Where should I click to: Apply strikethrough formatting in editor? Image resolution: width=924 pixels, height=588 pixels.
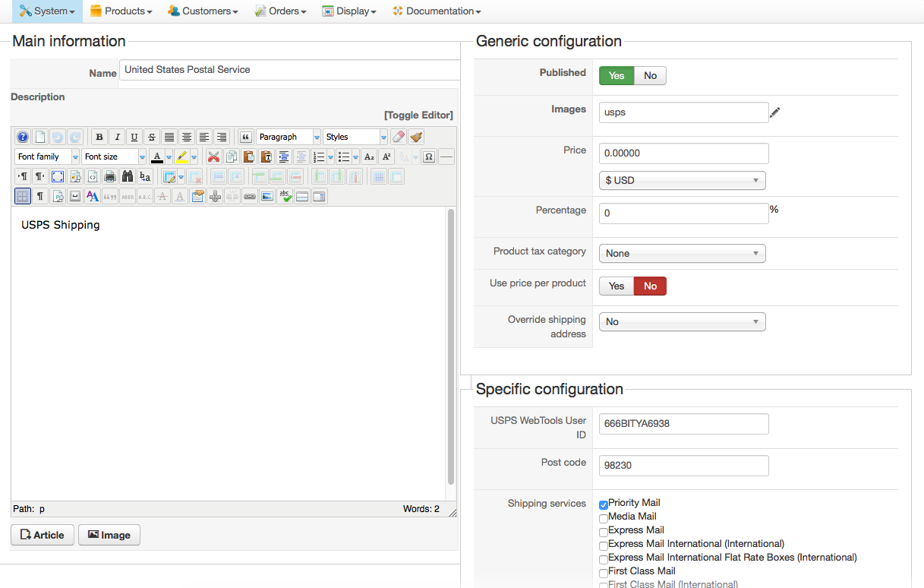(152, 138)
